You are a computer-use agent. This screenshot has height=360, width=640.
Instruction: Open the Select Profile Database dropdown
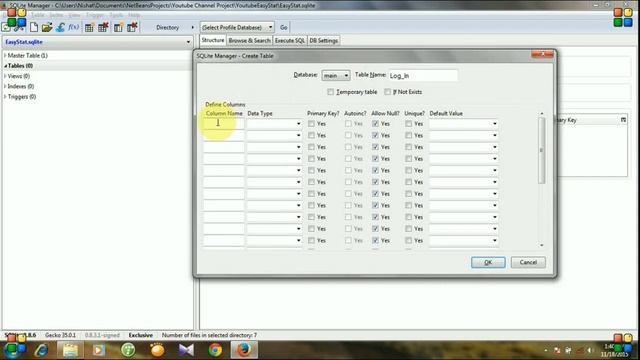[237, 27]
